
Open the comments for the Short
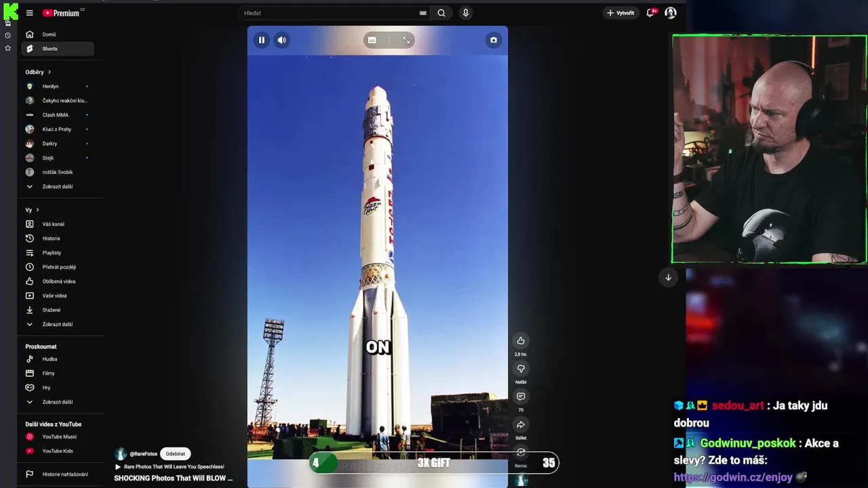coord(521,396)
